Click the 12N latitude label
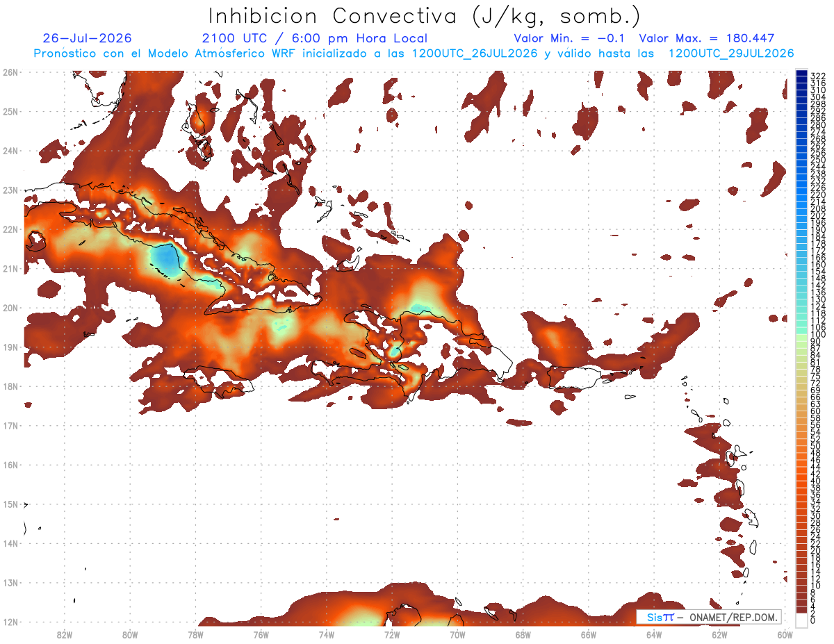Screen dimensions: 834x644 [10, 622]
